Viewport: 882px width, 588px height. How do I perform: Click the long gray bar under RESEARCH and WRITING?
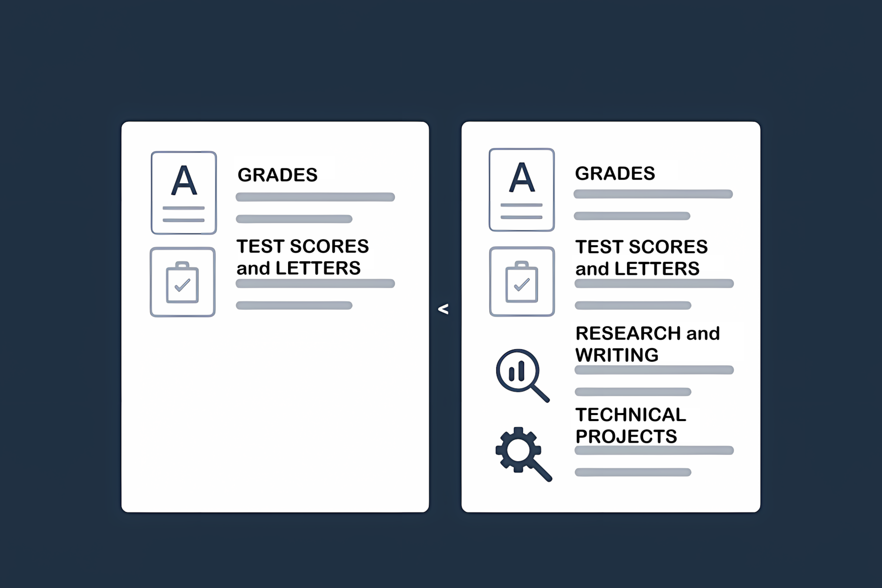coord(654,370)
